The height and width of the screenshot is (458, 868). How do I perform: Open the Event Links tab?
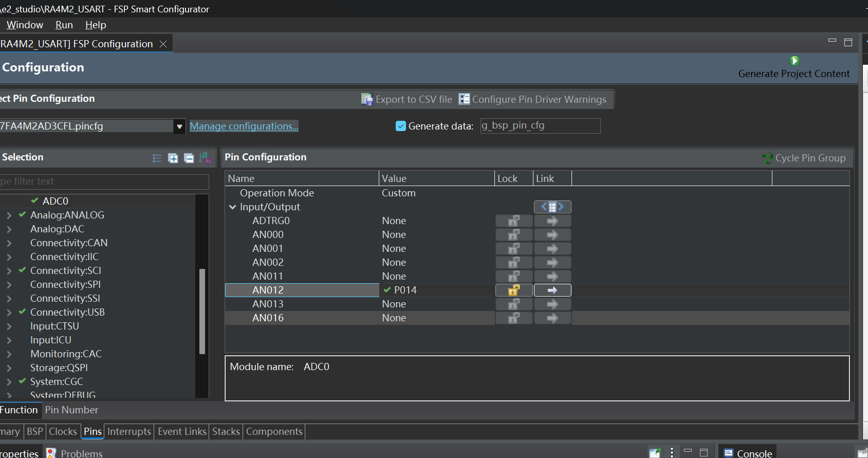[x=182, y=431]
